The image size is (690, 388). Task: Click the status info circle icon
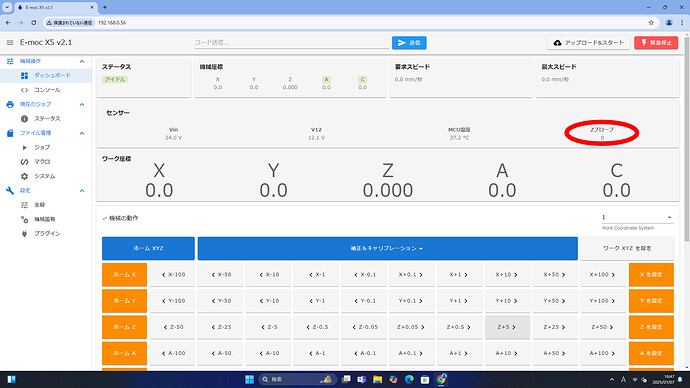(x=24, y=119)
